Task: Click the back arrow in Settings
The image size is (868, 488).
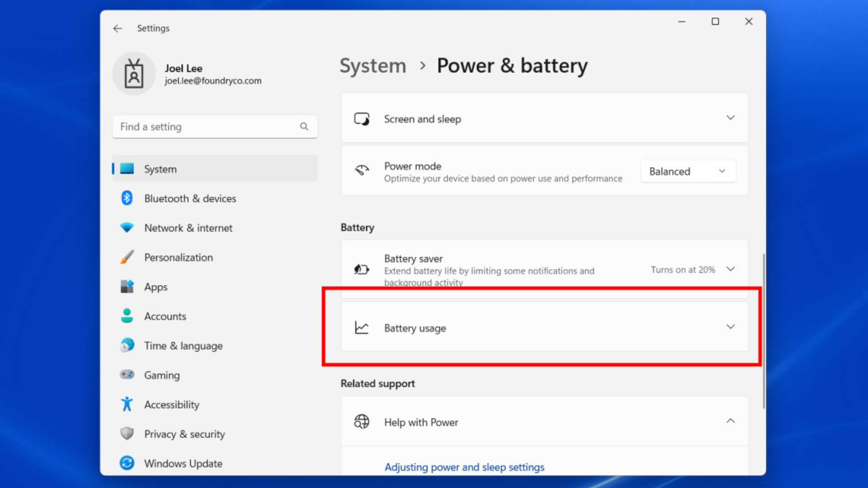Action: pos(118,28)
